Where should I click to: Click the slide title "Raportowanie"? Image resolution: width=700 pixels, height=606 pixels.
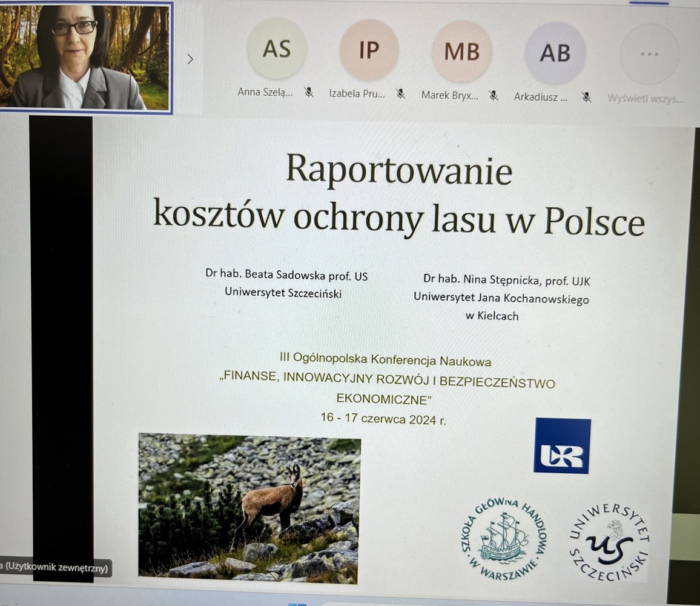pyautogui.click(x=399, y=170)
